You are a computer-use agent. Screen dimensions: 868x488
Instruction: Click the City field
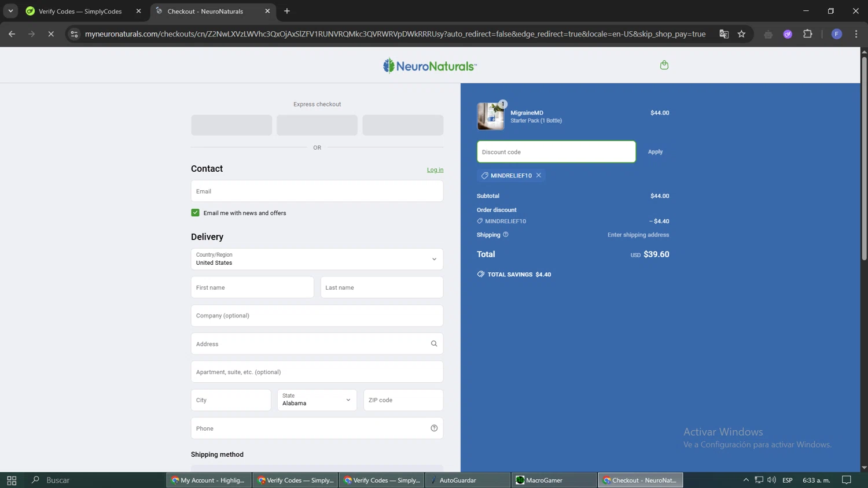[x=231, y=400]
